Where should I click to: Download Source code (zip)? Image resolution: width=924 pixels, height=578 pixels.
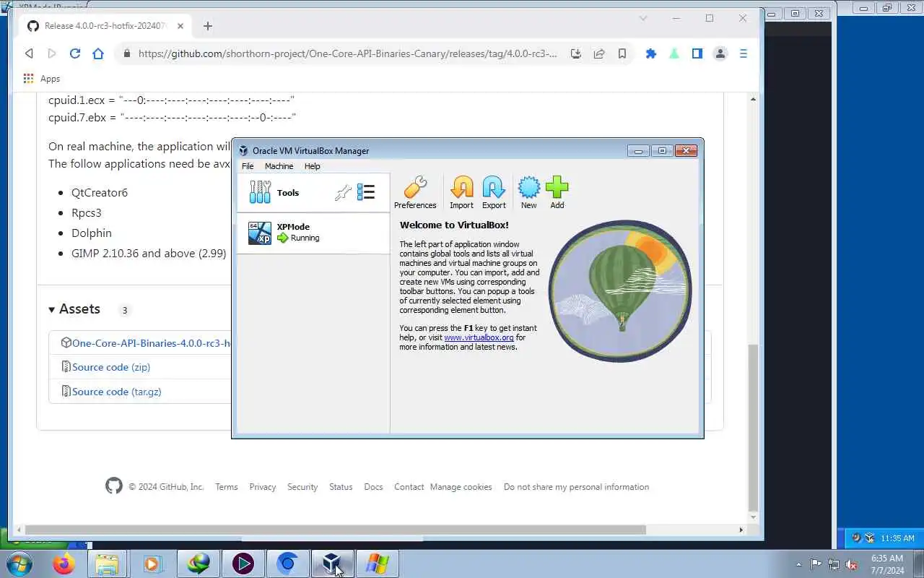coord(111,367)
